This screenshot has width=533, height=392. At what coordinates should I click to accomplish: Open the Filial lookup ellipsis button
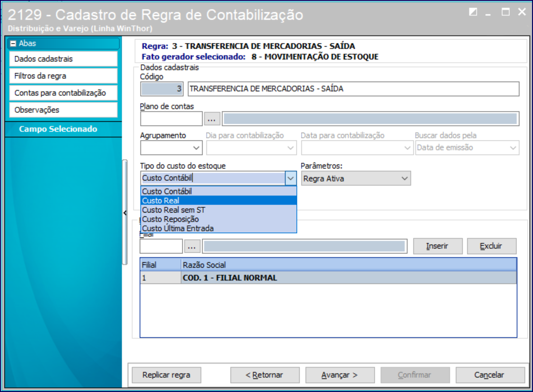pyautogui.click(x=192, y=246)
